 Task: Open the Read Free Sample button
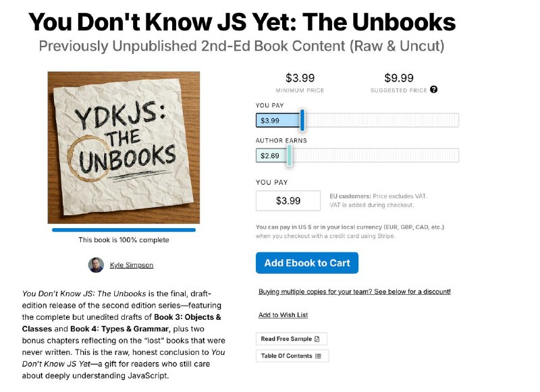coord(292,339)
